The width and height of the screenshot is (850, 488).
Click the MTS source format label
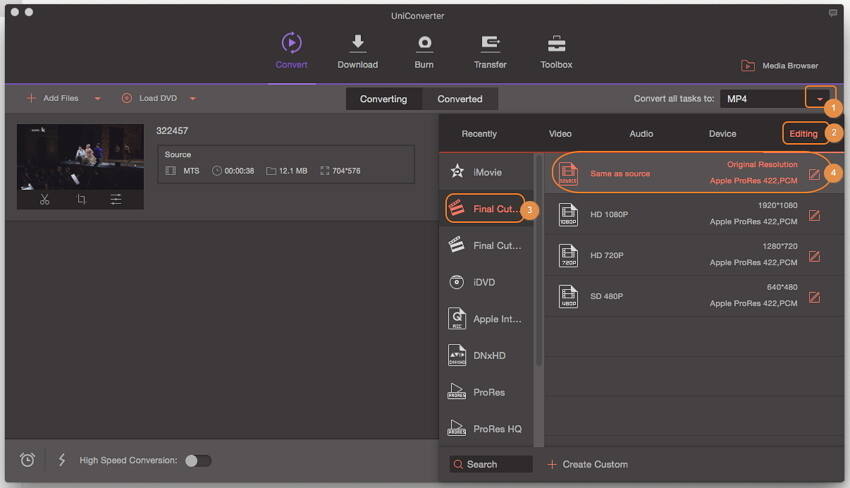(x=191, y=171)
